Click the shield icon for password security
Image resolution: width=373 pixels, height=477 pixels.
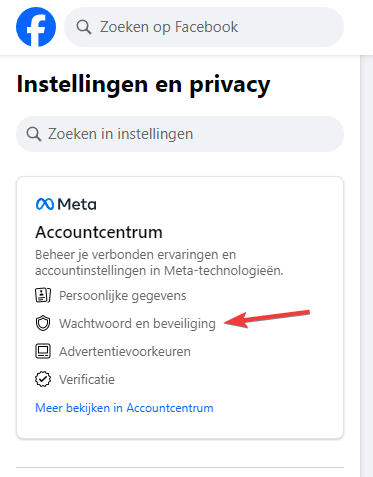pos(43,323)
